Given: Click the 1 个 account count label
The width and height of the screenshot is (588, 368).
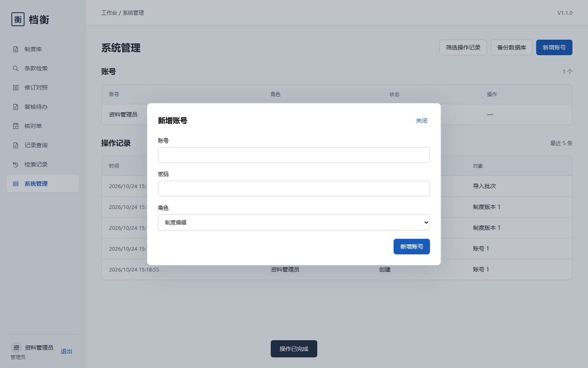Looking at the screenshot, I should 567,71.
